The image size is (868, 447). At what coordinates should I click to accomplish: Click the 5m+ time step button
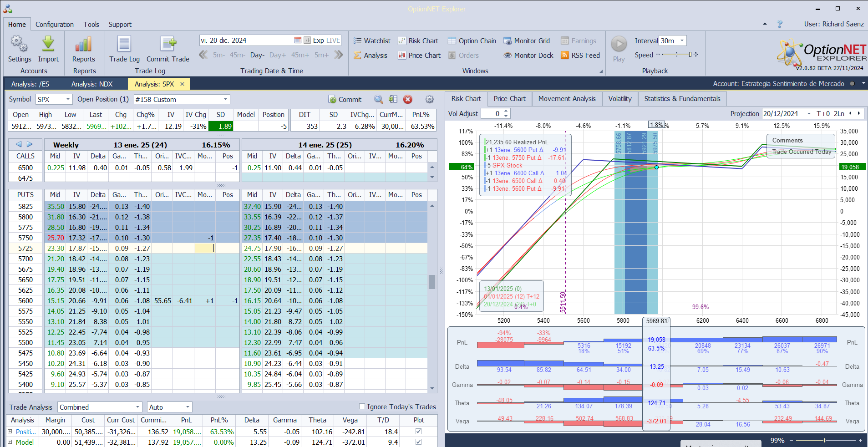click(321, 55)
